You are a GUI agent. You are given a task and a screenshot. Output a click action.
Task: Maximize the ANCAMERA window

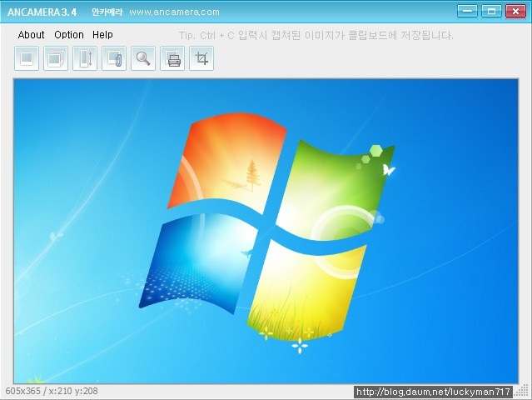[491, 11]
